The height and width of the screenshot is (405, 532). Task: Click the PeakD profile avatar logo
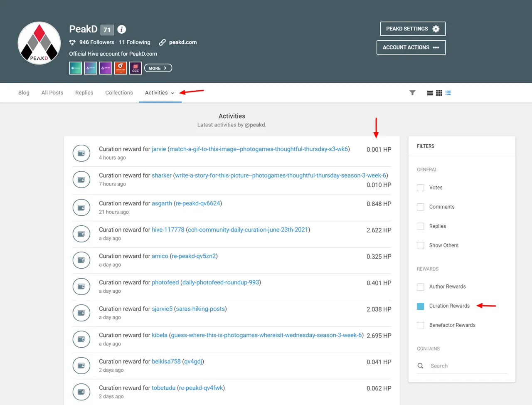[39, 43]
